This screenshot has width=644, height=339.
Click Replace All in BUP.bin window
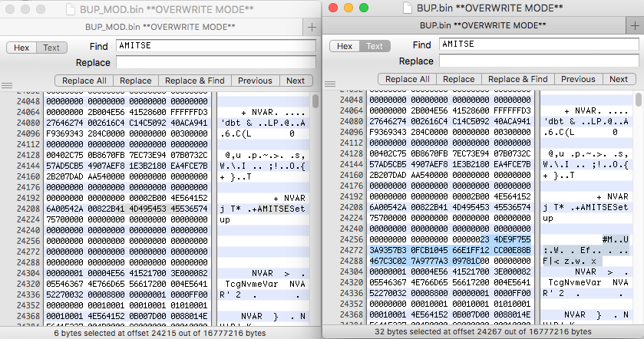pyautogui.click(x=408, y=79)
